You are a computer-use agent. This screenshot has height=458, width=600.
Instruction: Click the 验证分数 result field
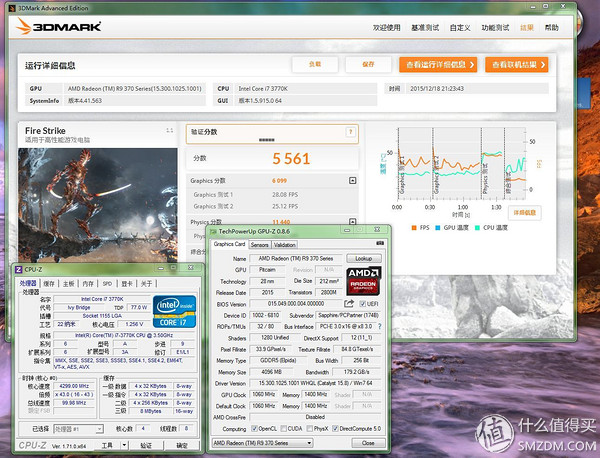(x=272, y=134)
